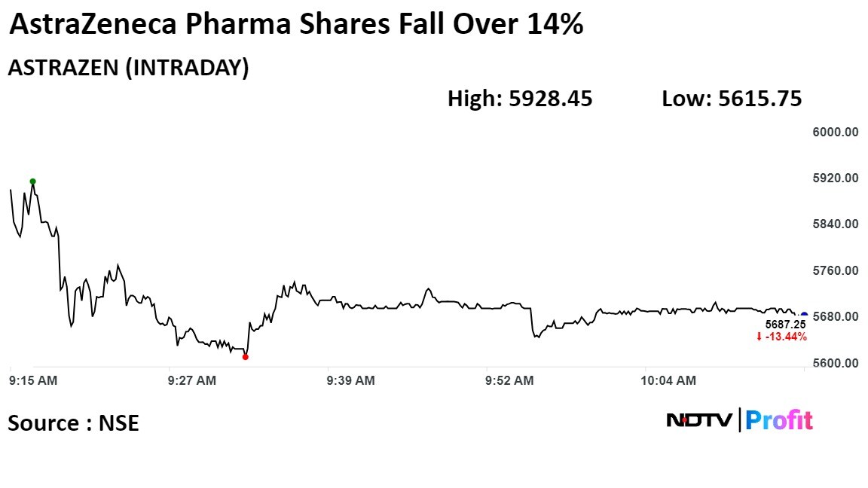Click the -13.44% change value
This screenshot has width=868, height=488.
[x=786, y=337]
